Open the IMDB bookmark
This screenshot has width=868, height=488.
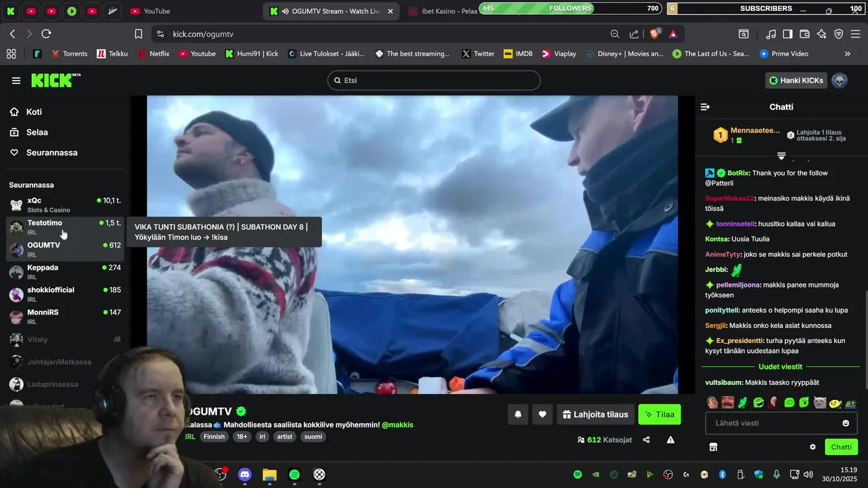click(x=518, y=54)
